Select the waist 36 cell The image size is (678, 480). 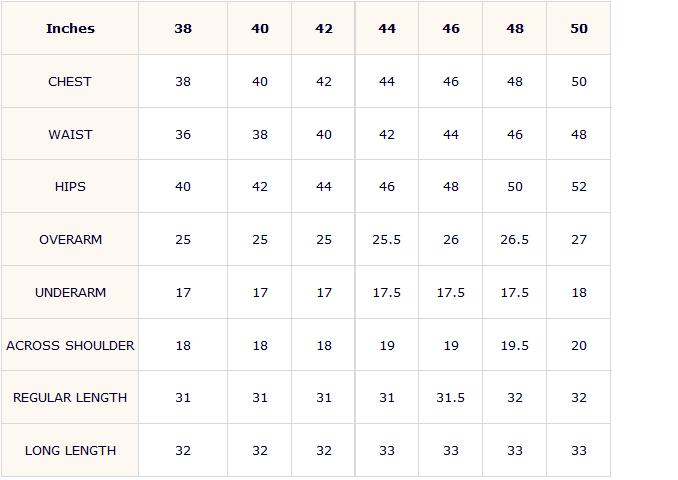[183, 134]
